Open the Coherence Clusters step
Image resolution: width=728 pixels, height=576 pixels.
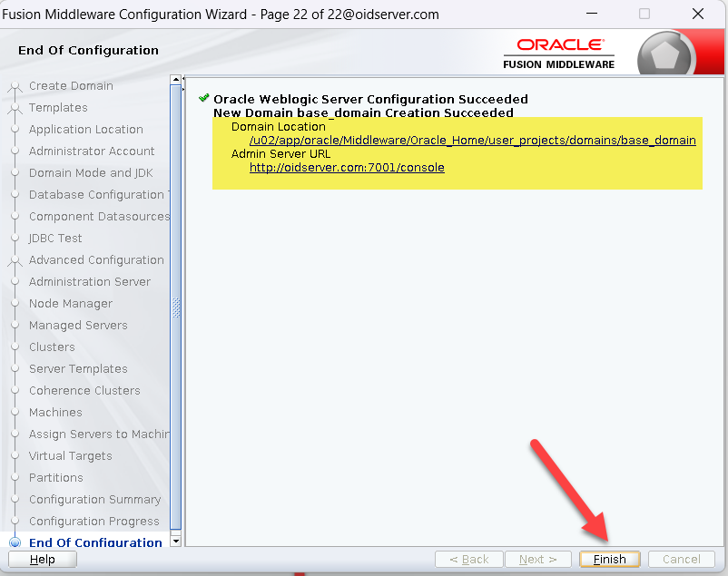(x=84, y=391)
